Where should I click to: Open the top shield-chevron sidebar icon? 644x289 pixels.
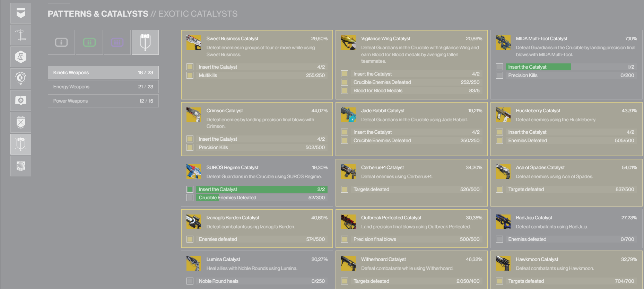coord(21,13)
